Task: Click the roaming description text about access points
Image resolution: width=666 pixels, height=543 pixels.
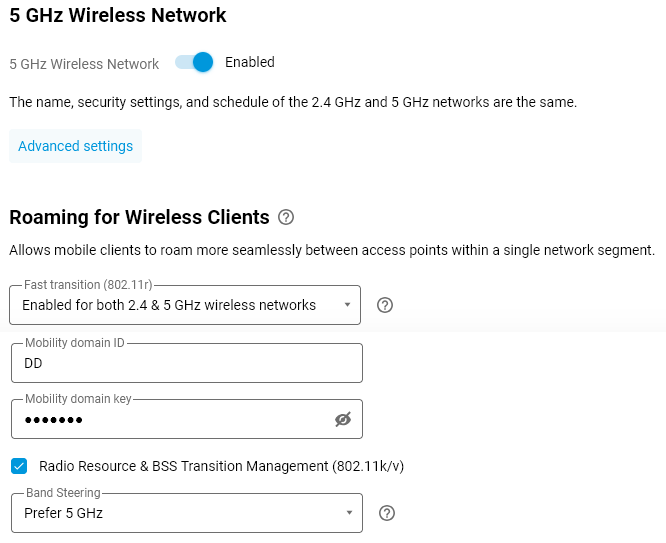Action: click(331, 250)
